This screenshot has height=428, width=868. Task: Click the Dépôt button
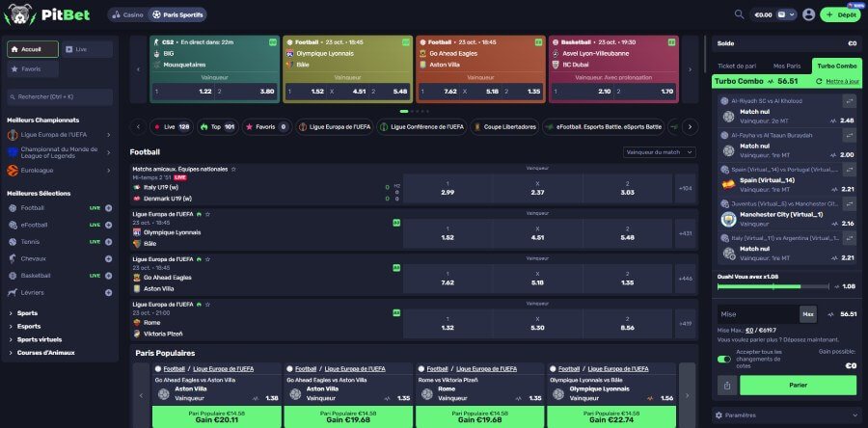click(841, 14)
